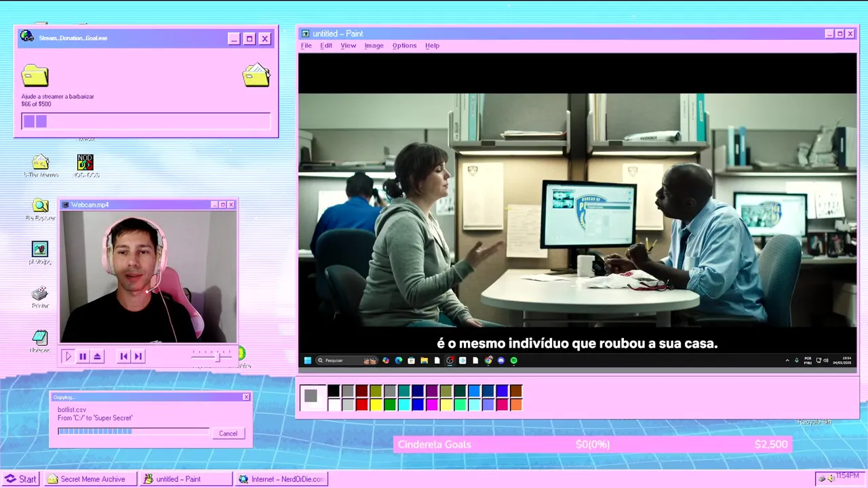Open the Edit menu in Paint
This screenshot has height=488, width=868.
point(326,45)
